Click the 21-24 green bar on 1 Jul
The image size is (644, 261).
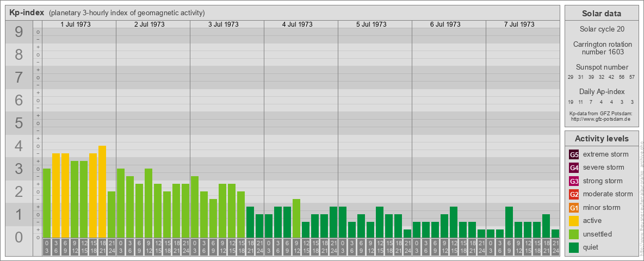(x=112, y=215)
